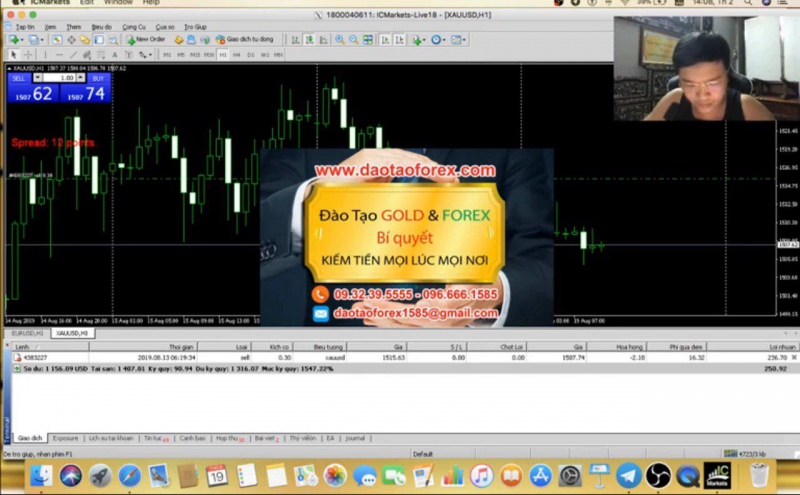Close order 4383227 with the x button
Viewport: 800px width, 495px height.
pyautogui.click(x=794, y=358)
